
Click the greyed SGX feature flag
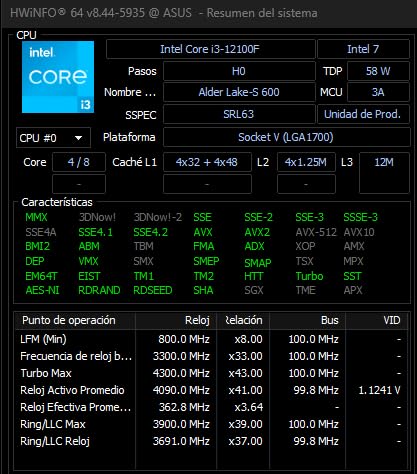(x=254, y=290)
